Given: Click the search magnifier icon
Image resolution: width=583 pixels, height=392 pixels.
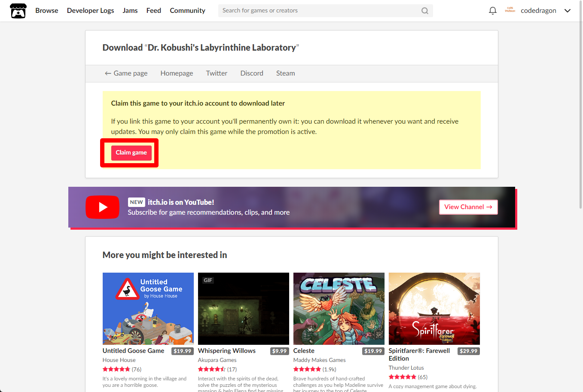Looking at the screenshot, I should click(425, 11).
